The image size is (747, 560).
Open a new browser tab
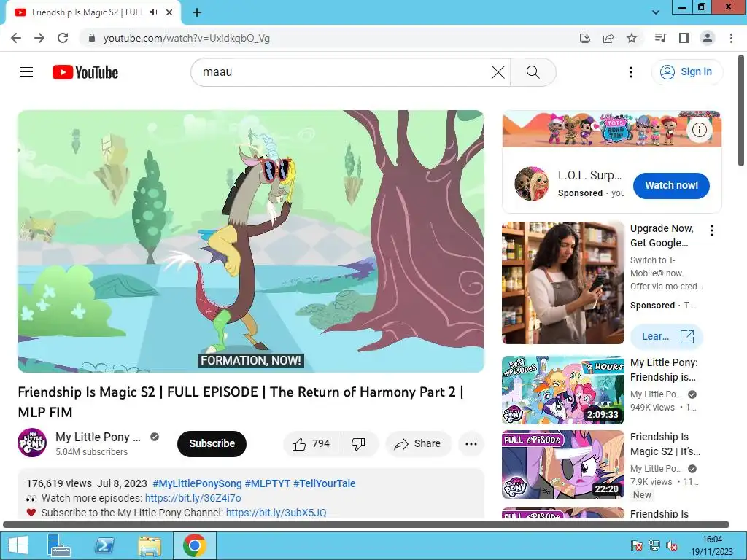[197, 12]
